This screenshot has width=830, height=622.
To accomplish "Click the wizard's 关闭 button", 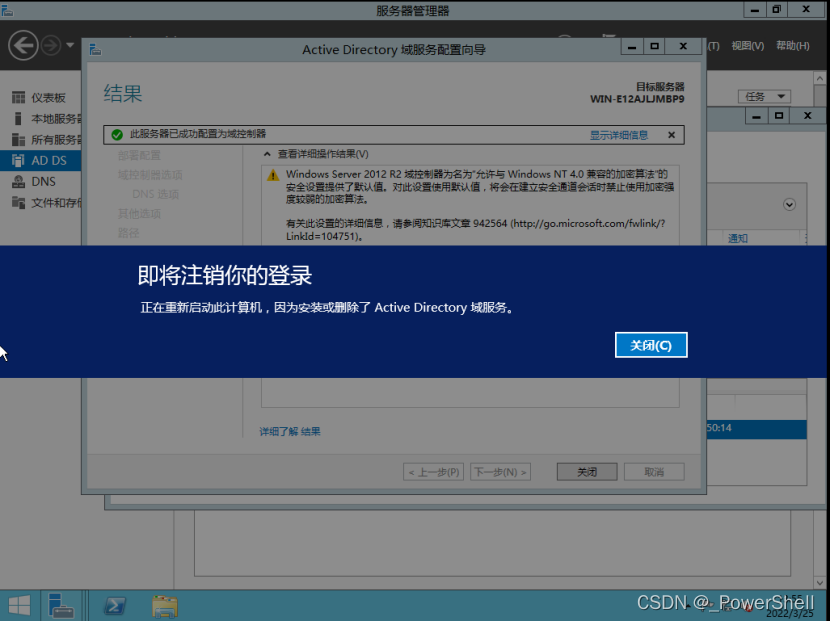I will pos(587,472).
